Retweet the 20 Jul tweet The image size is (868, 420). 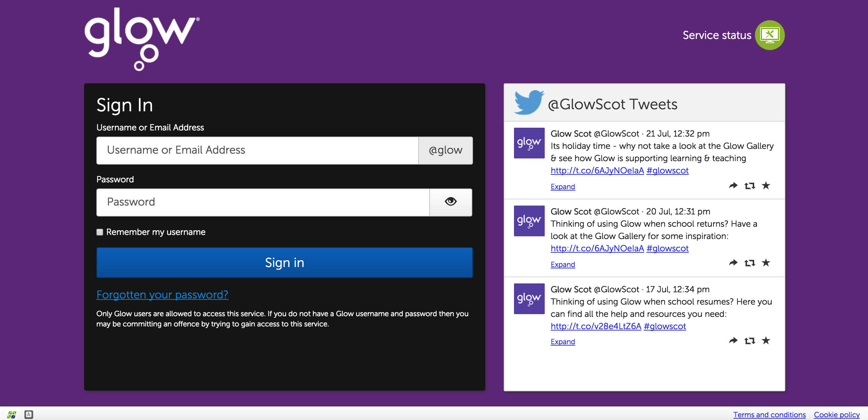click(750, 263)
